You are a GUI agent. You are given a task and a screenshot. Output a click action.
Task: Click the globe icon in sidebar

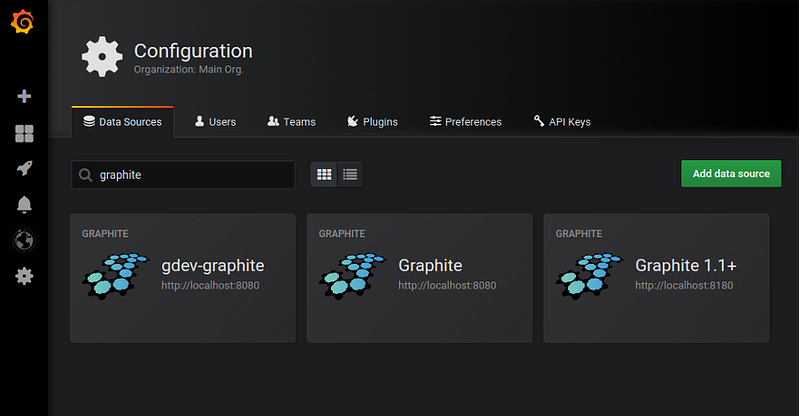tap(24, 240)
